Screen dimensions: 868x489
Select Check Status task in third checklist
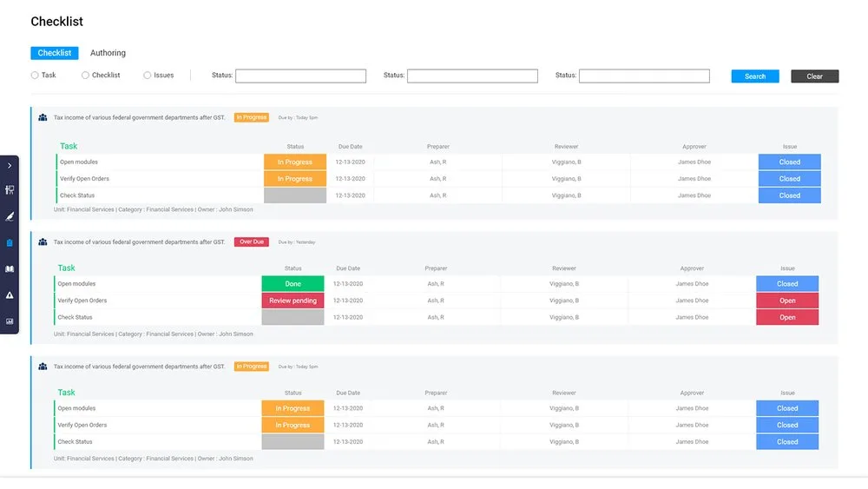[x=75, y=442]
